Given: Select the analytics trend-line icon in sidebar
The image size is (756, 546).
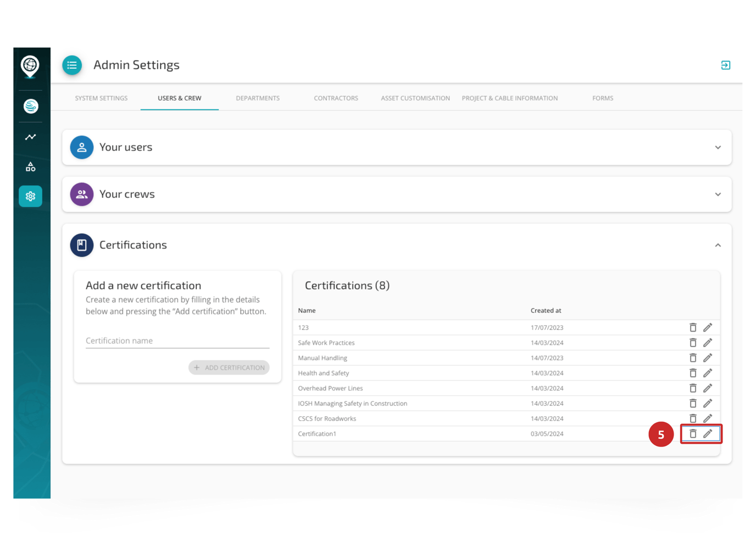Looking at the screenshot, I should point(30,137).
